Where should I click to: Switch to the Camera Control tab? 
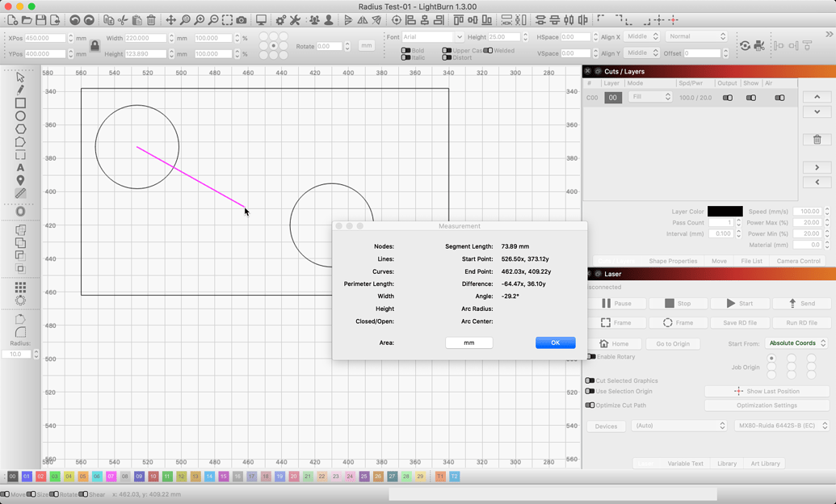800,260
